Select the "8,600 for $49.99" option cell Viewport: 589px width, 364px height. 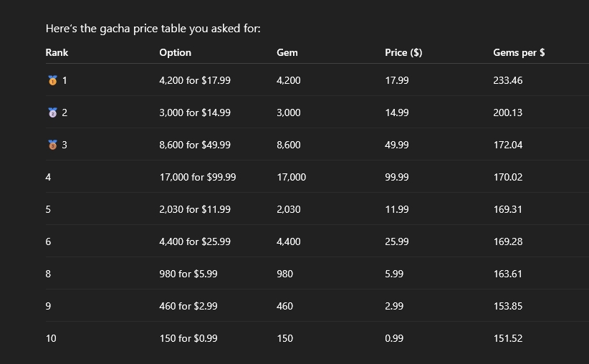(195, 145)
